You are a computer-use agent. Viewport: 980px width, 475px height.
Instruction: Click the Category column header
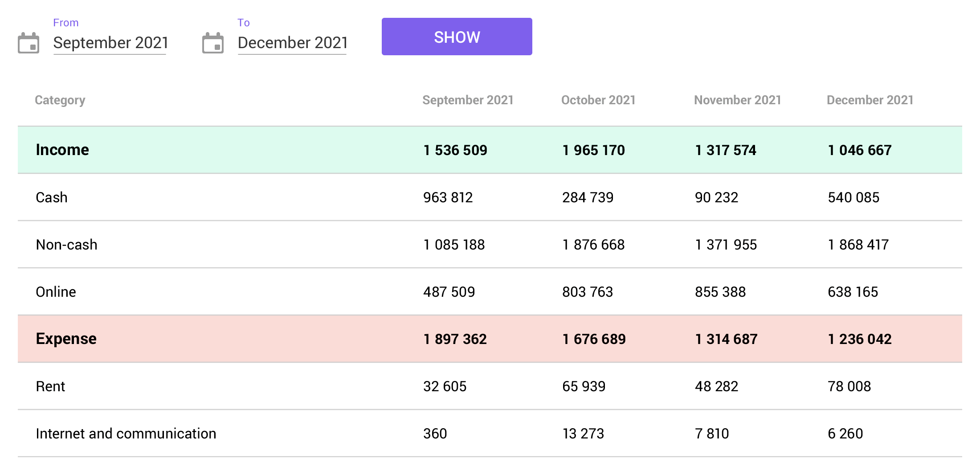(60, 100)
